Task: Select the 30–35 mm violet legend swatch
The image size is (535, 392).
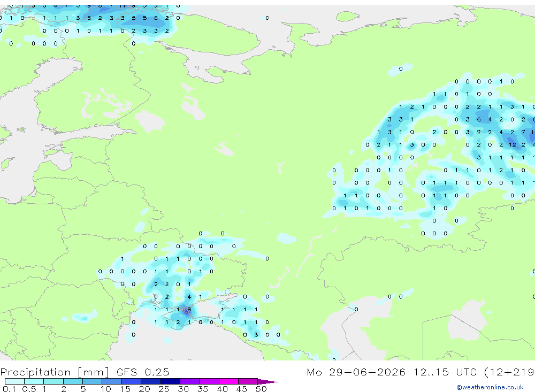Action: click(x=190, y=381)
